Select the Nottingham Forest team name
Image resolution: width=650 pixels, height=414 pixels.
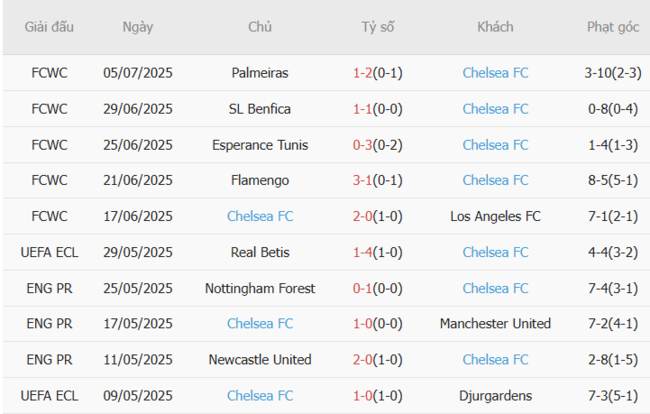[260, 288]
